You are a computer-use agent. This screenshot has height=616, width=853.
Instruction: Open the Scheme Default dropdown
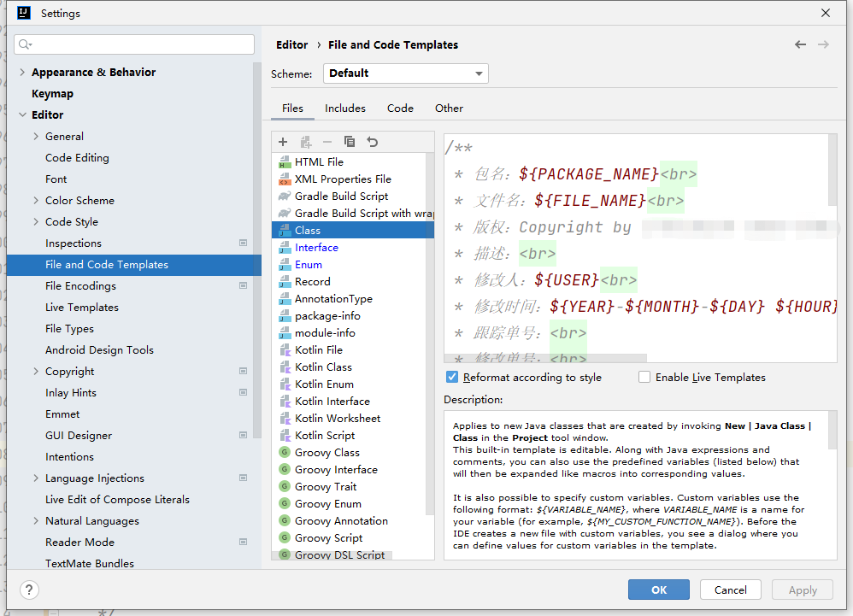[406, 73]
